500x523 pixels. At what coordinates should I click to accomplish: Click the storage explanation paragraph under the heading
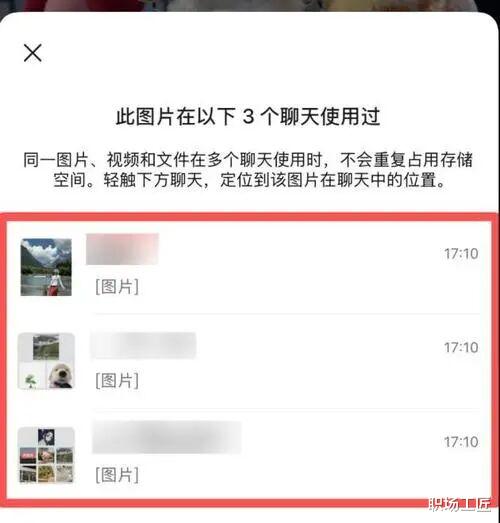point(248,170)
